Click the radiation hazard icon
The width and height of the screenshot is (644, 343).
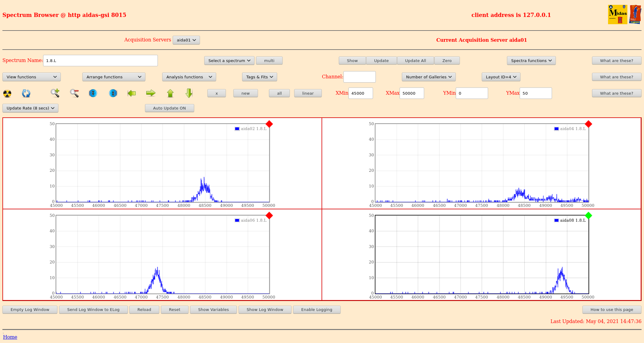(7, 93)
